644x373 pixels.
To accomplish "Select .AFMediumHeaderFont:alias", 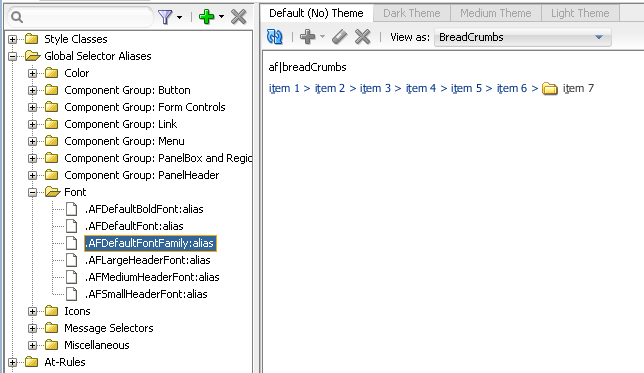I will pos(152,277).
